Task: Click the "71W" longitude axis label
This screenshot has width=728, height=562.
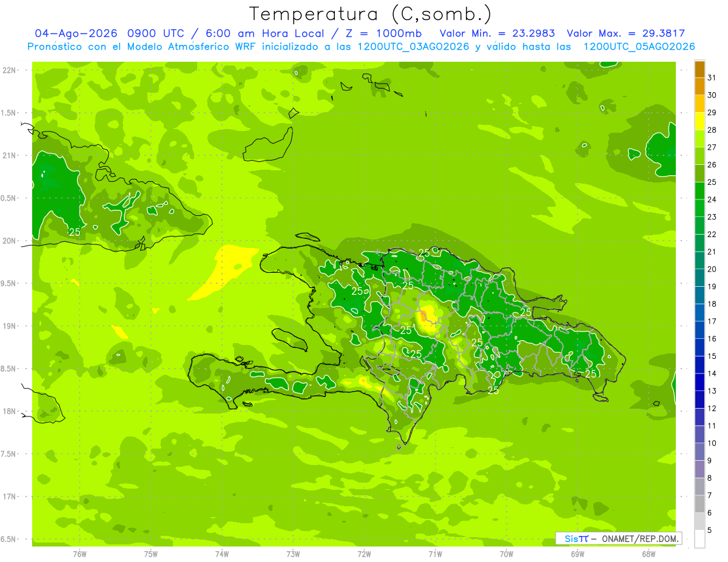Action: tap(435, 554)
